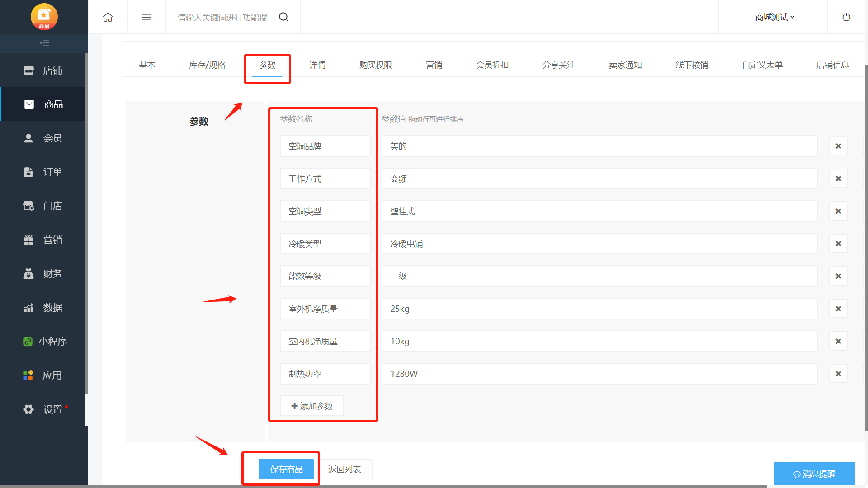Screen dimensions: 868x488
Task: Select the 参数 tab
Action: point(267,65)
